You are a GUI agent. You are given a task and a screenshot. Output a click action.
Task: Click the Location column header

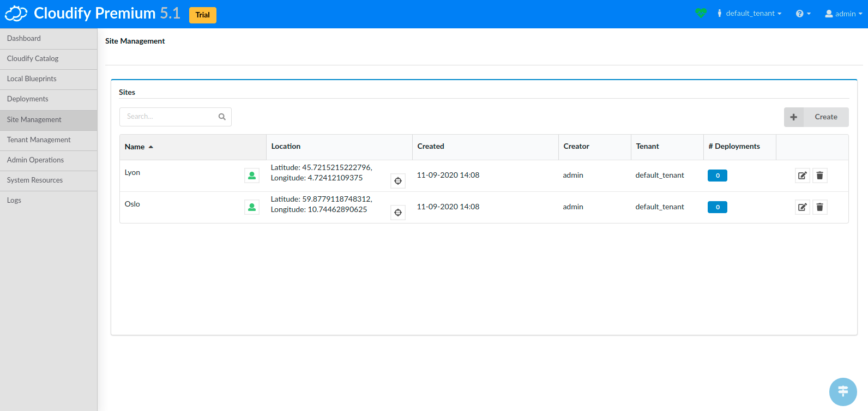[x=339, y=147]
